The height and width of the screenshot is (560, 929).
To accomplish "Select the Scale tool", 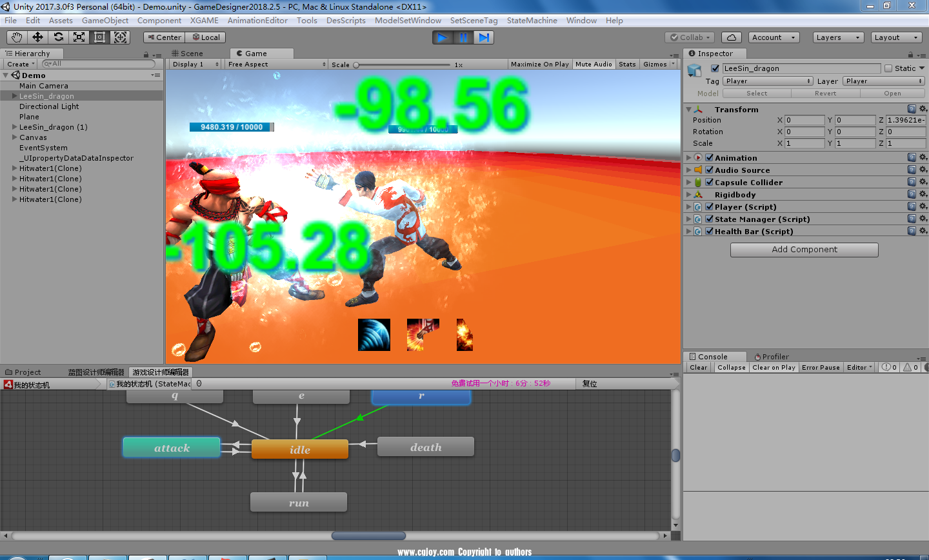I will 79,37.
